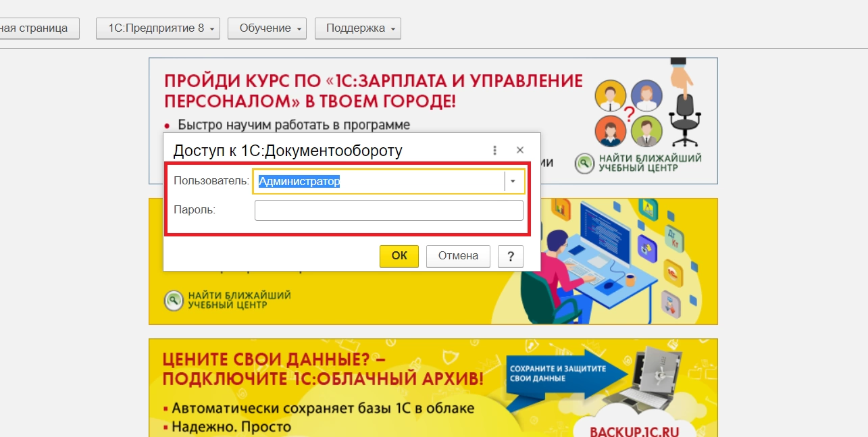Click the BACKUP.1C.RU cloud link
The image size is (868, 437).
(634, 430)
